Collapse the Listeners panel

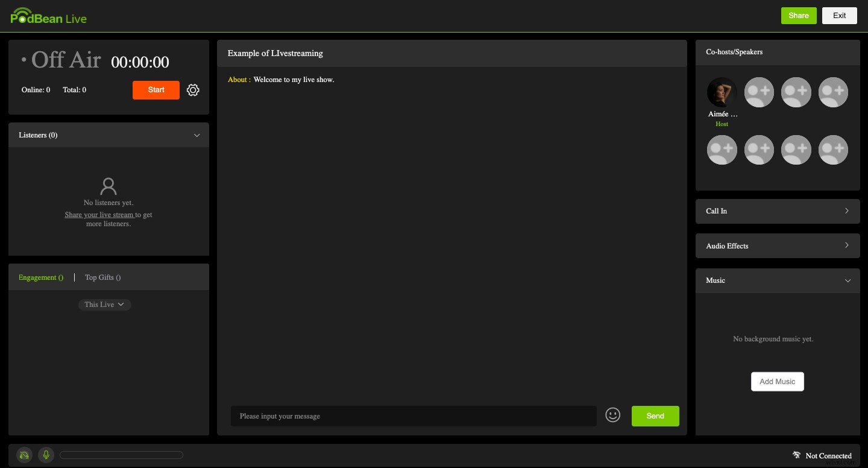197,135
